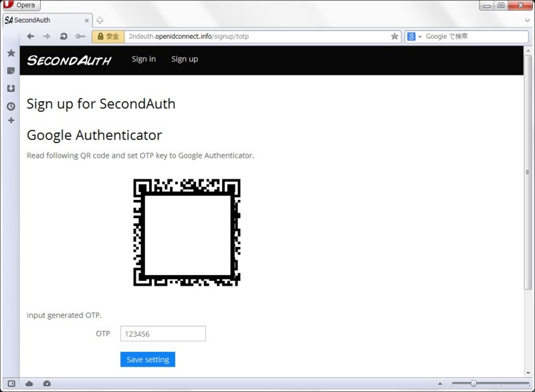Reload the page

click(x=64, y=36)
